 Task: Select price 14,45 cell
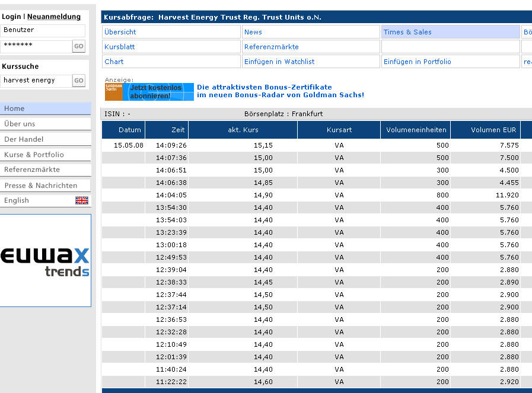pos(263,282)
